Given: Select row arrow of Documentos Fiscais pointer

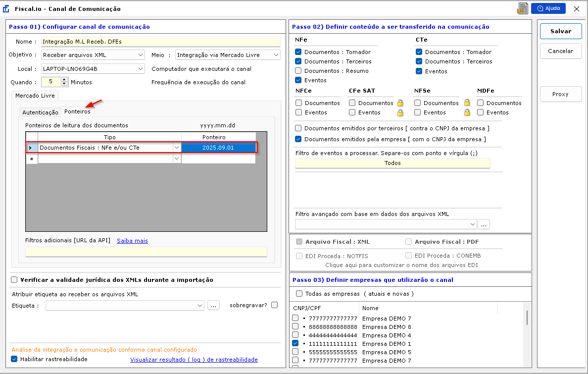Looking at the screenshot, I should (32, 148).
